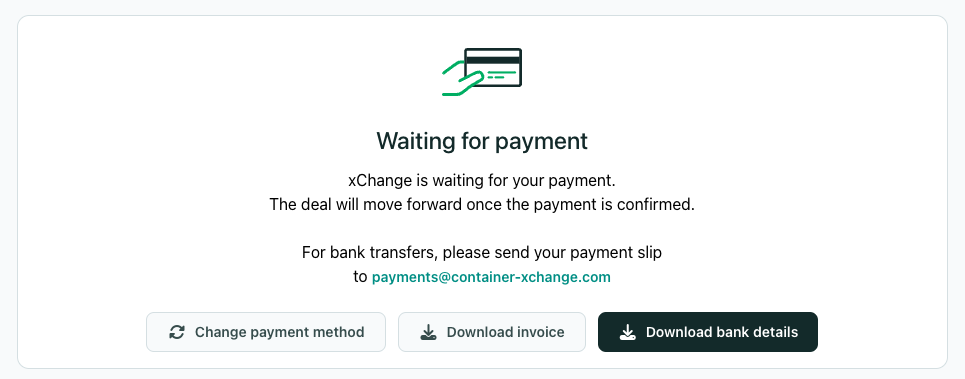Click the circular arrows refresh icon
This screenshot has height=379, width=965.
click(177, 332)
